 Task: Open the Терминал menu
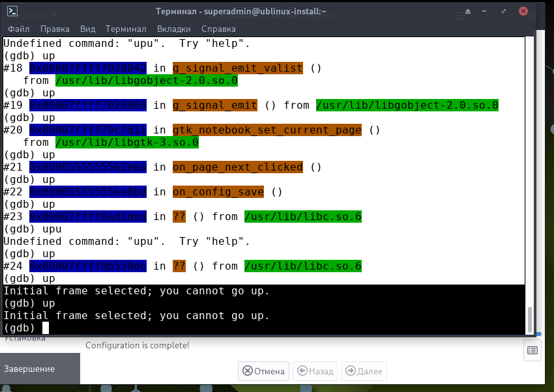coord(126,29)
